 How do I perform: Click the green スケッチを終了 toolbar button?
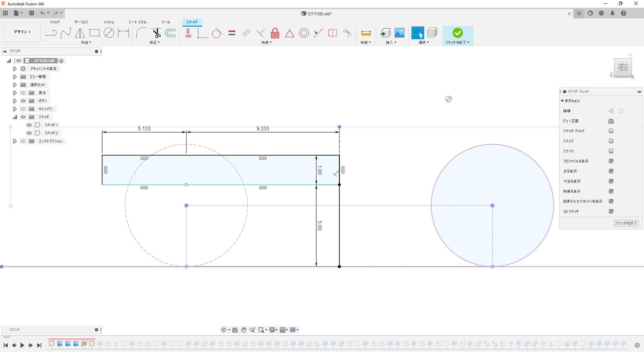click(457, 33)
